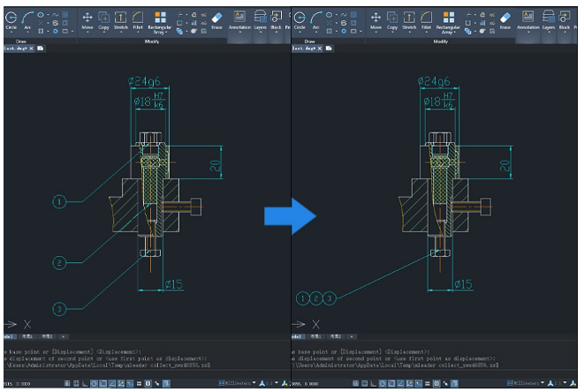Expand Circle dropdown arrow in left window
This screenshot has width=584, height=392.
click(x=11, y=33)
